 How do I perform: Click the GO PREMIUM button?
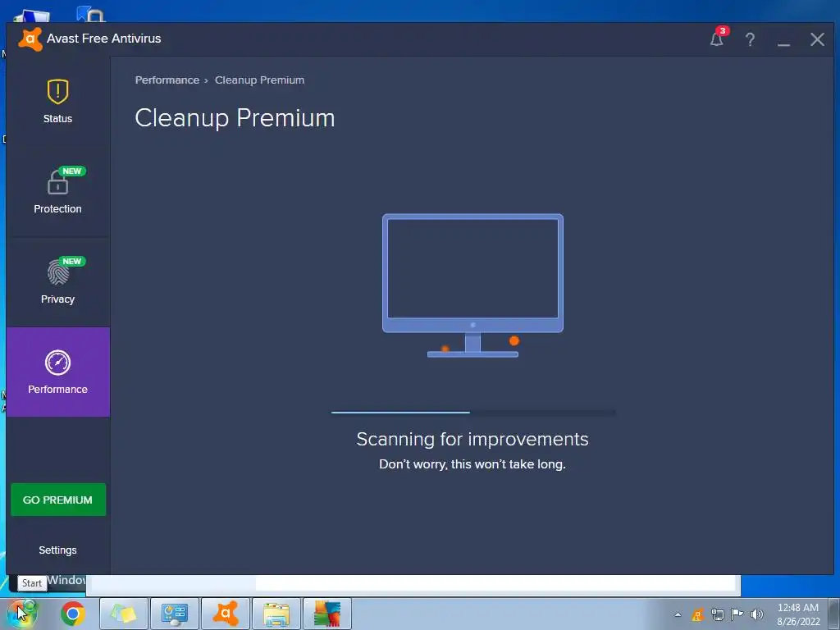coord(58,500)
